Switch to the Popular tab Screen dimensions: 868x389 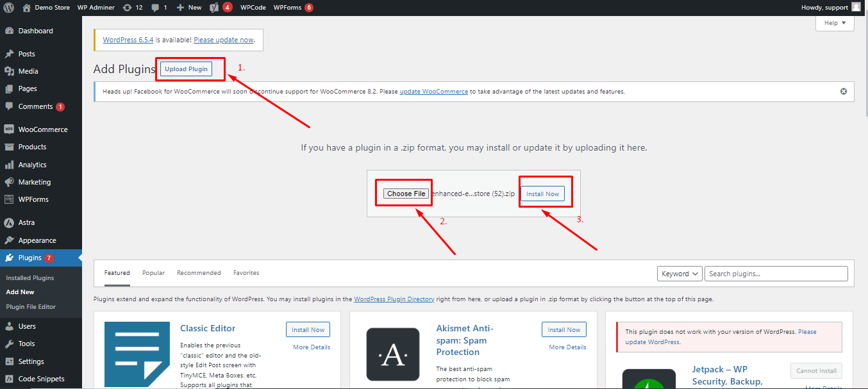pyautogui.click(x=153, y=273)
